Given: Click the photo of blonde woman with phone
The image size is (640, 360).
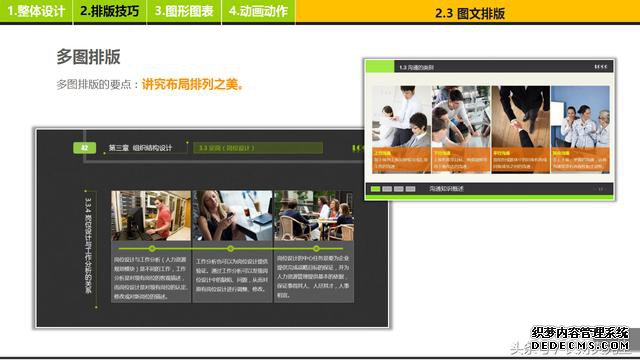Looking at the screenshot, I should point(232,216).
